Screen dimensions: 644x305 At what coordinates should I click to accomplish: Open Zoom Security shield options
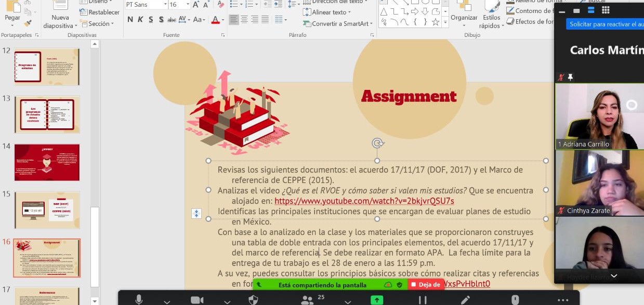click(x=253, y=300)
